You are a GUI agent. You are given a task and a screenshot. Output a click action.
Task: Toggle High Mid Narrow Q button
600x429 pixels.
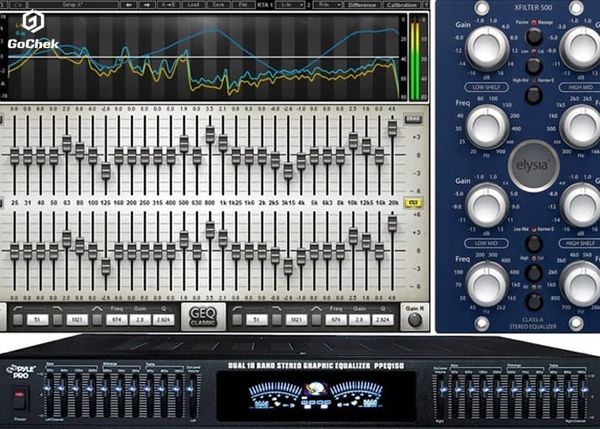(x=534, y=95)
